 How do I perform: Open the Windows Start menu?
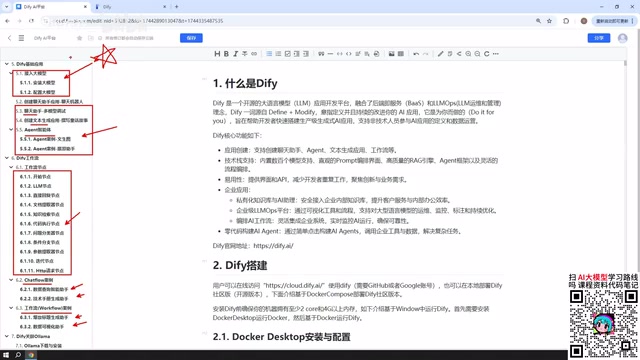6,355
